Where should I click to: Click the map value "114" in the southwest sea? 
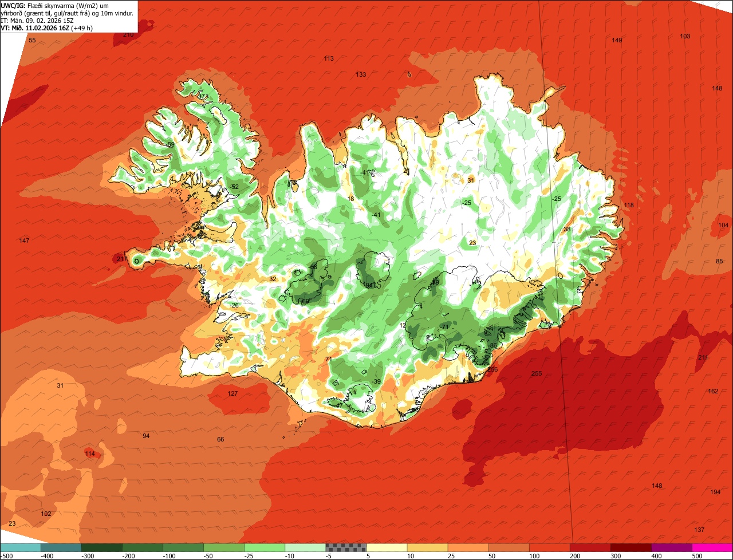90,453
